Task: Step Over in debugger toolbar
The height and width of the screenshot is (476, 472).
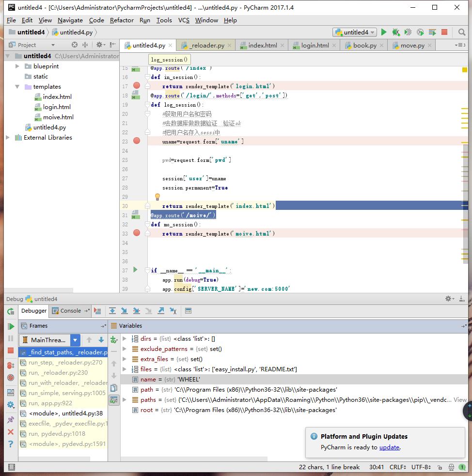Action: click(112, 311)
